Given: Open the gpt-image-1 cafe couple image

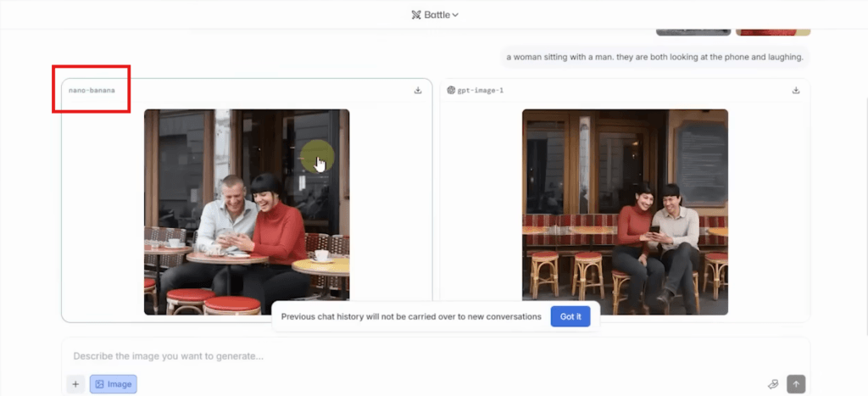Looking at the screenshot, I should click(625, 212).
